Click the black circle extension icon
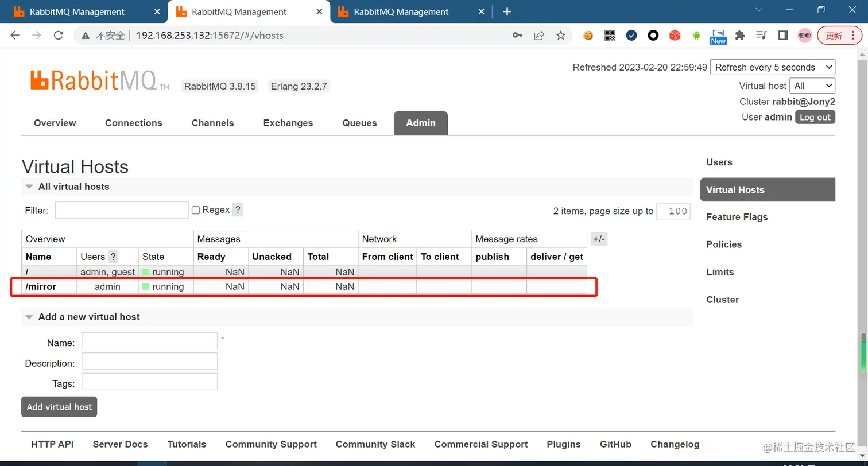This screenshot has width=868, height=466. [x=653, y=36]
